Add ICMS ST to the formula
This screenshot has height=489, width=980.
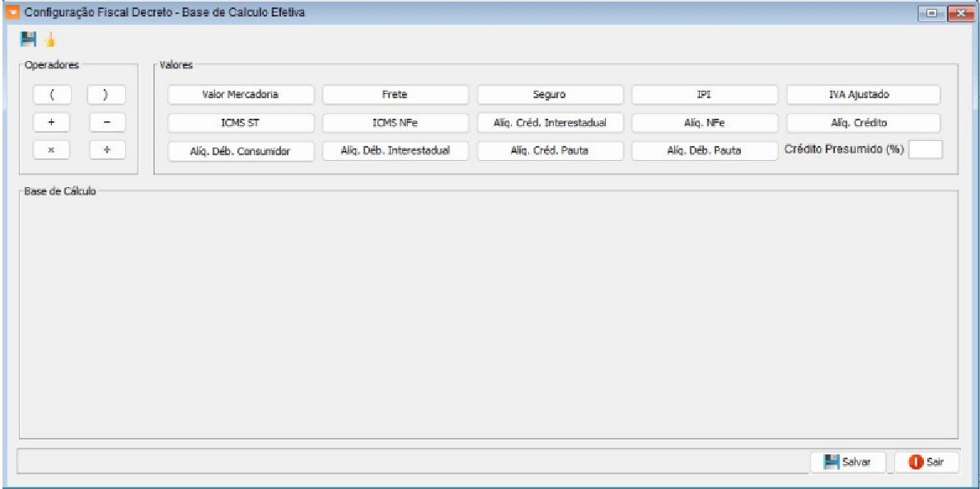tap(241, 123)
